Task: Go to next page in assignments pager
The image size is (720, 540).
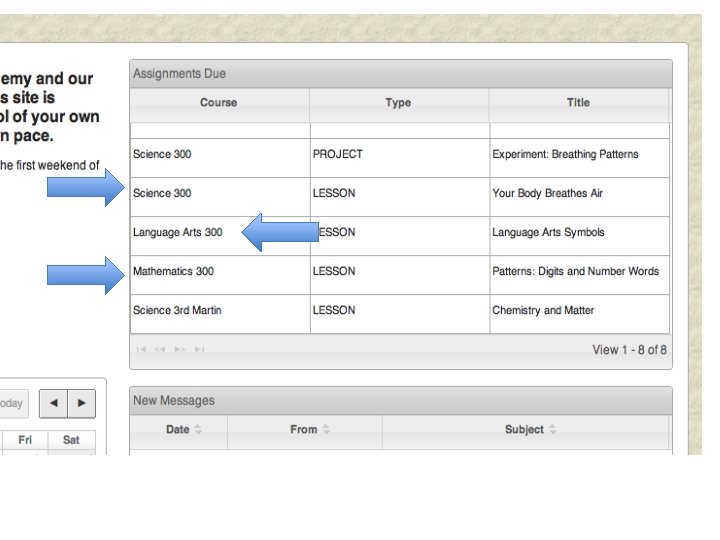Action: point(180,349)
